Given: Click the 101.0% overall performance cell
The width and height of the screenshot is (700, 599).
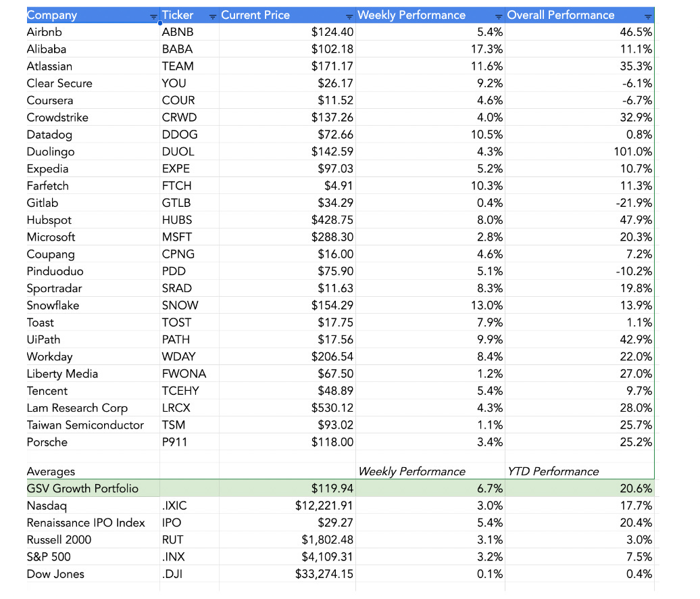Looking at the screenshot, I should (580, 151).
